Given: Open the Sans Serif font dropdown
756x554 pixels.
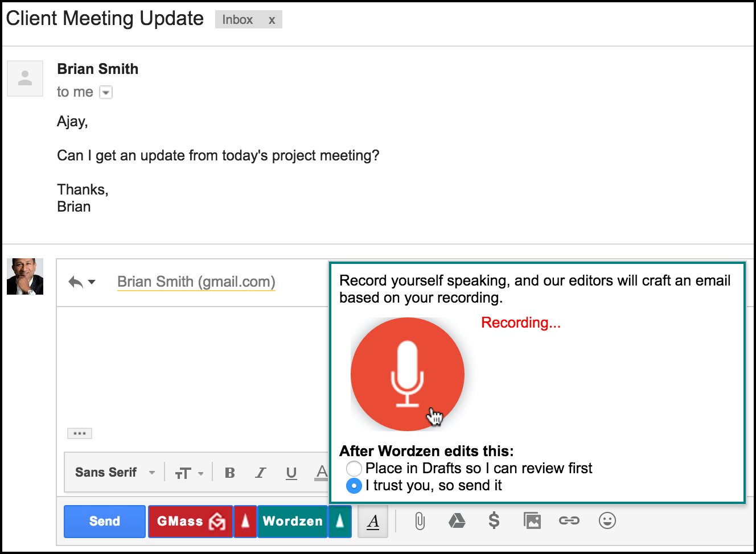Looking at the screenshot, I should click(115, 473).
